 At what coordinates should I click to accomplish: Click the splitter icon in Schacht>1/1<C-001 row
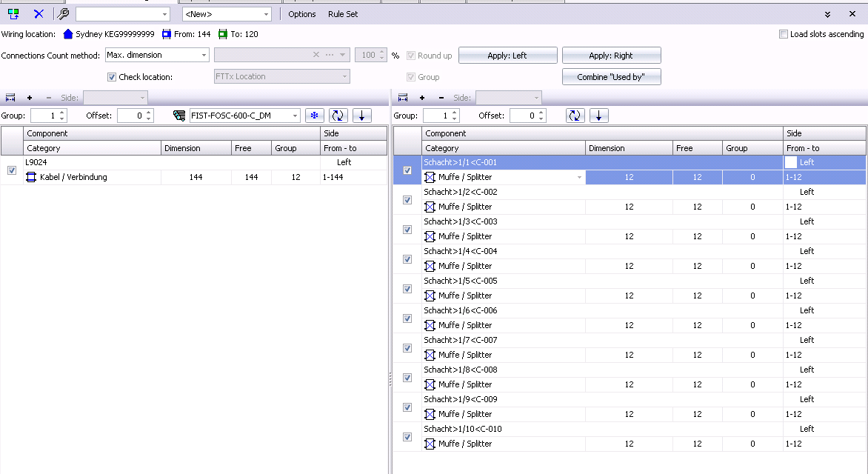(430, 177)
